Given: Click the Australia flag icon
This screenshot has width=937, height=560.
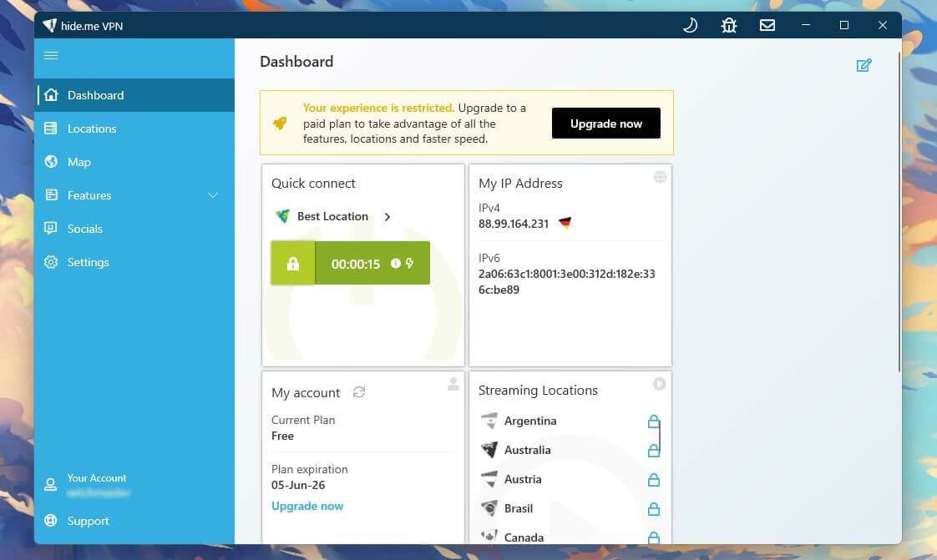Looking at the screenshot, I should [489, 450].
